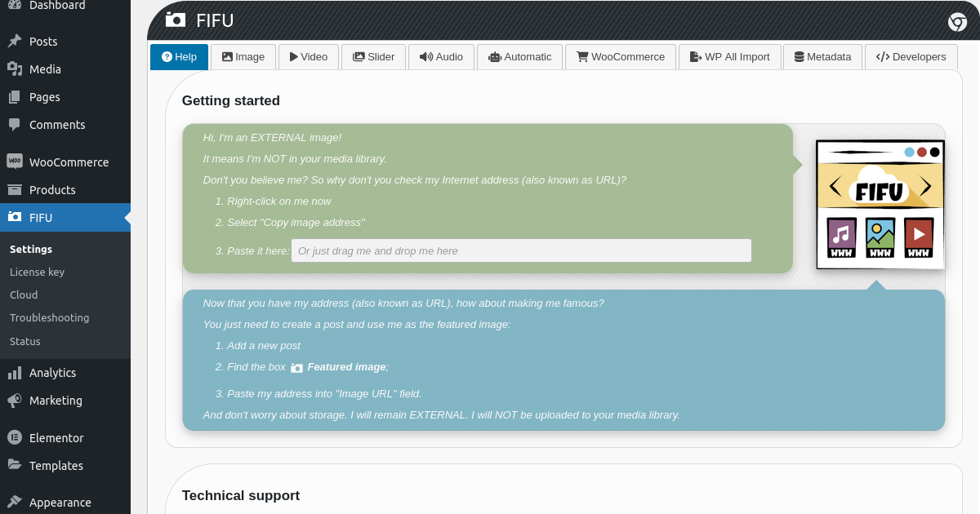
Task: Open the Audio tab
Action: click(441, 57)
